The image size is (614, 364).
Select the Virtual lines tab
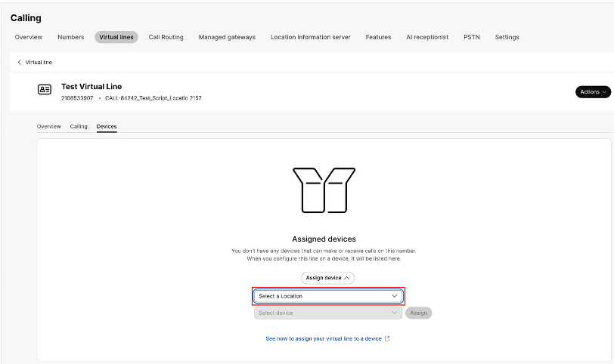[x=116, y=37]
